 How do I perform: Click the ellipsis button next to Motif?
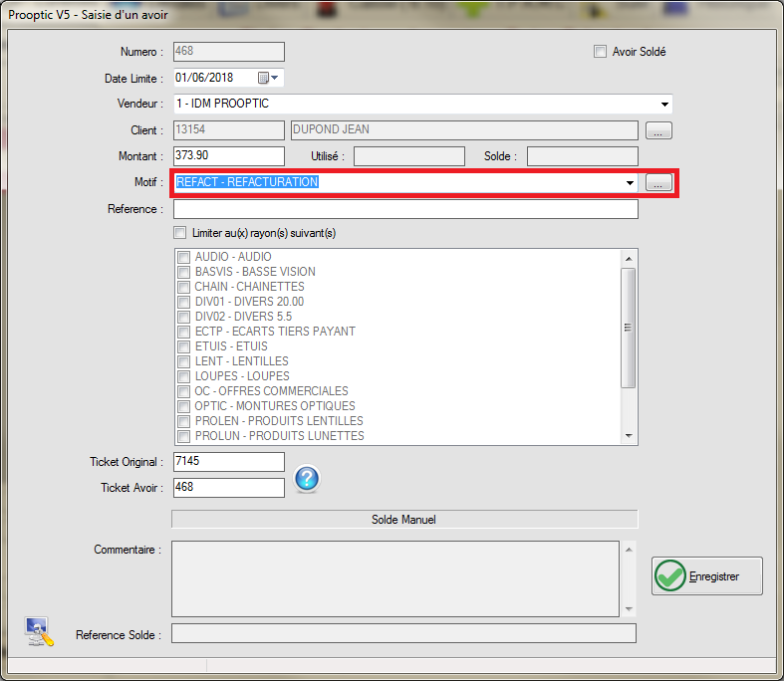pyautogui.click(x=658, y=182)
